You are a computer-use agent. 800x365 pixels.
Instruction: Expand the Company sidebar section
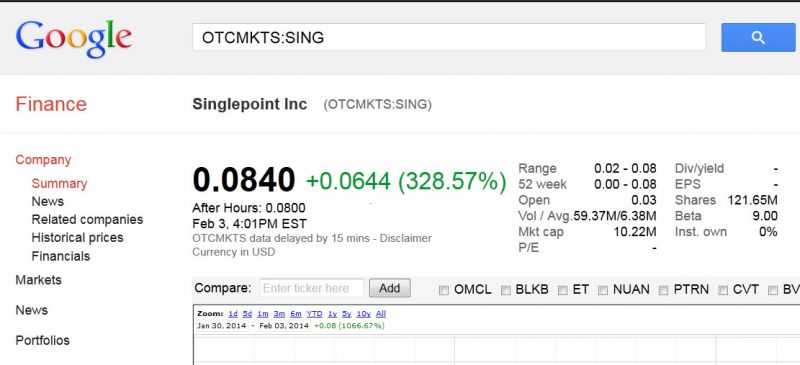(x=43, y=160)
